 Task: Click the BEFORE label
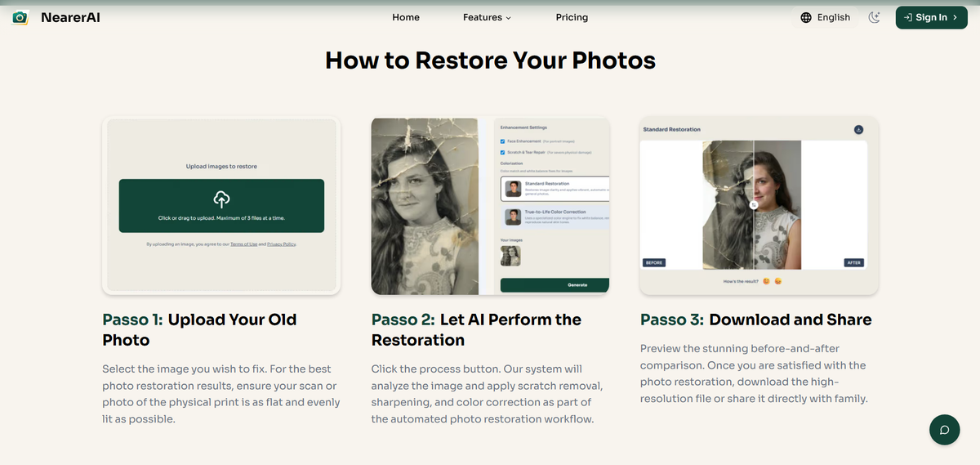(654, 262)
